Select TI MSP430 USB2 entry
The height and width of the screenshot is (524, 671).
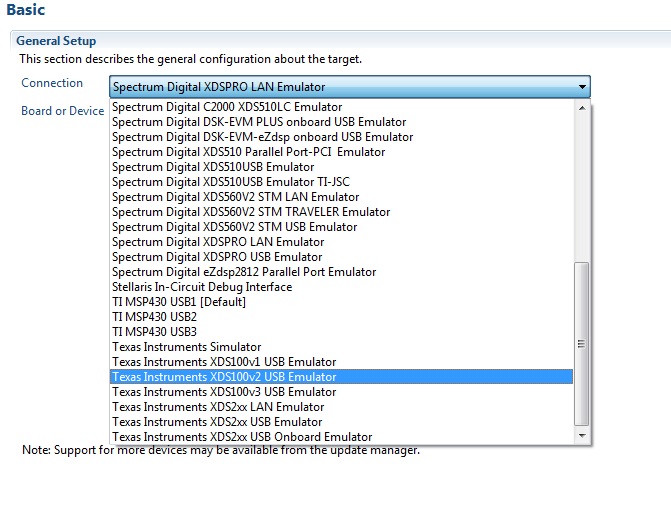[341, 317]
